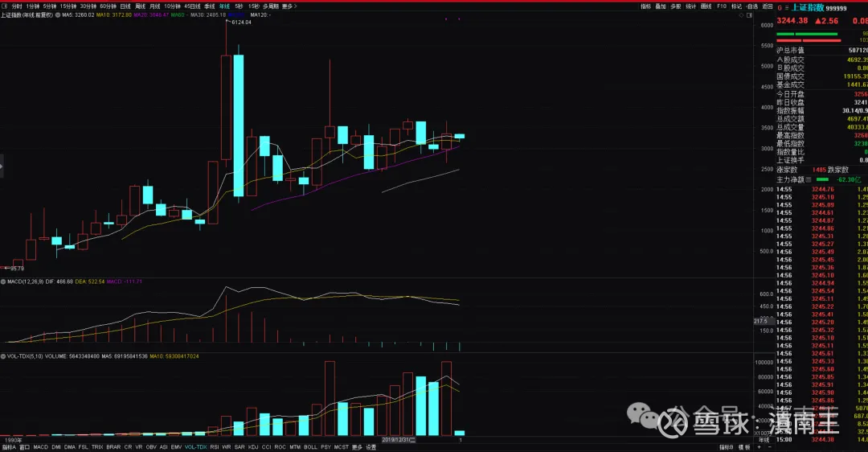Open F10 company info
The height and width of the screenshot is (452, 868).
(x=722, y=6)
